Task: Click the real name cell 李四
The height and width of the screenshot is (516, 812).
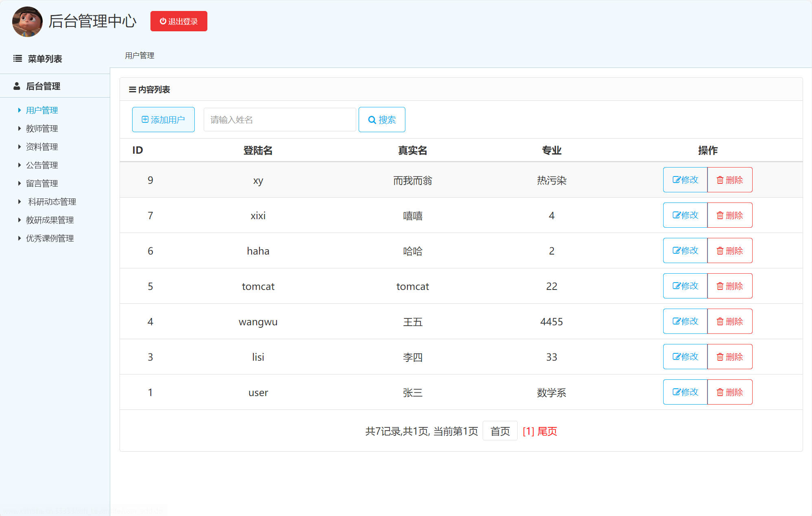Action: pos(412,357)
